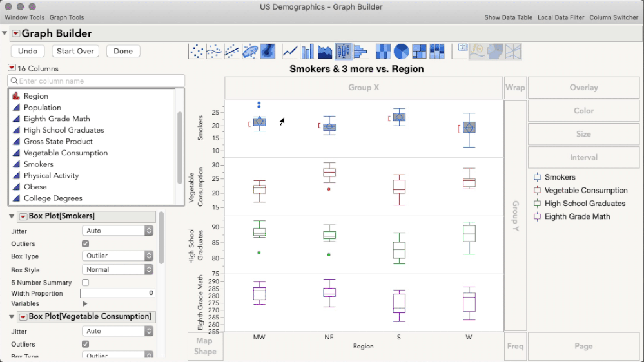Screen dimensions: 644x362
Task: Collapse the Box Plot[Vegetable Consumption] section
Action: tap(12, 317)
